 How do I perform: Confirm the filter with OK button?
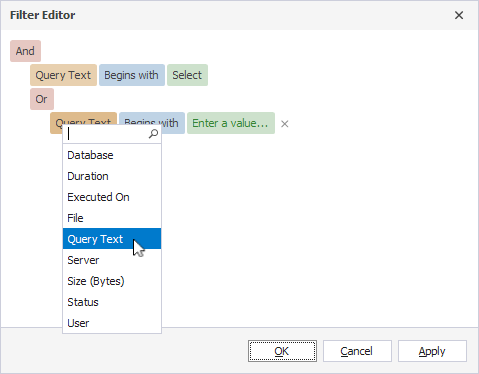tap(282, 351)
